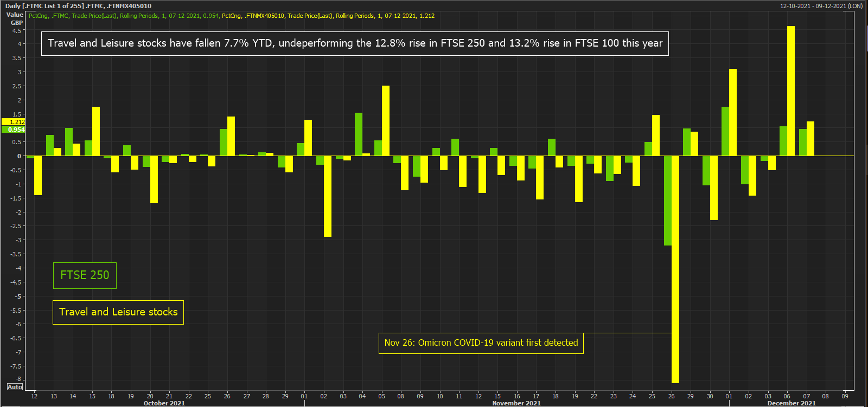Click the November 2021 axis label
This screenshot has height=407, width=868.
516,403
